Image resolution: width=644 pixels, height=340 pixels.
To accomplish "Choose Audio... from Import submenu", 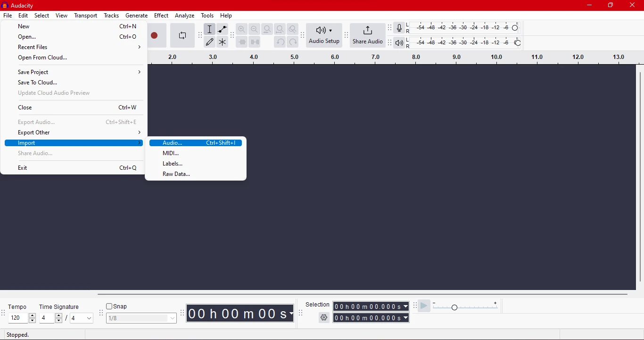I will coord(196,143).
